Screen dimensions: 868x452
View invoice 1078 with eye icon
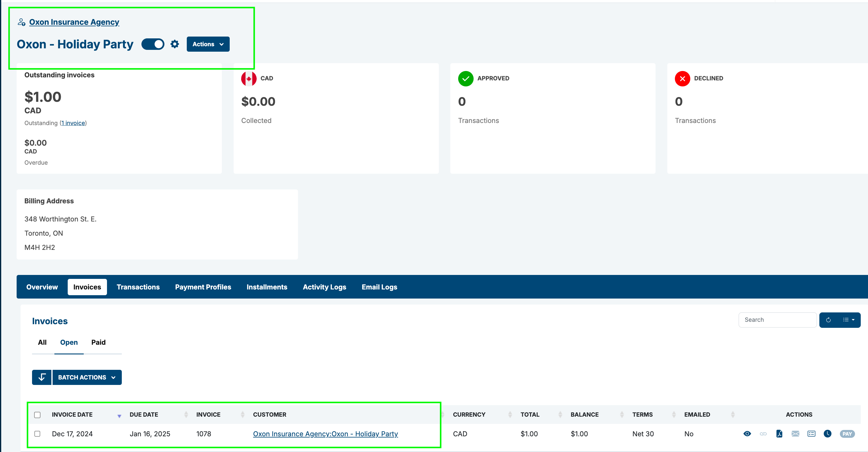coord(747,434)
